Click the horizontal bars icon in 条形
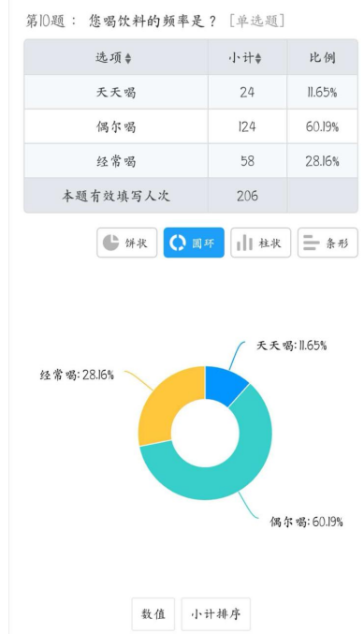364x634 pixels. click(x=312, y=243)
